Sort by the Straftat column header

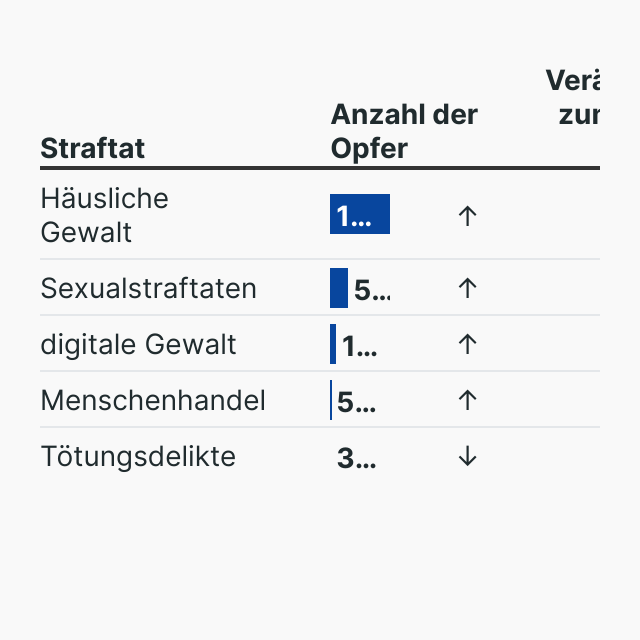pyautogui.click(x=92, y=148)
